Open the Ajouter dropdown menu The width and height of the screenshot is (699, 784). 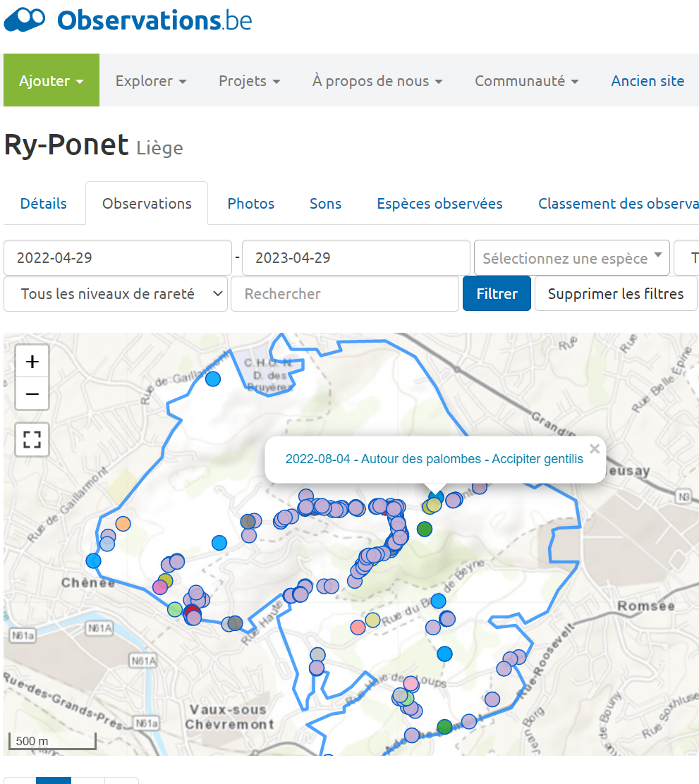click(x=51, y=81)
